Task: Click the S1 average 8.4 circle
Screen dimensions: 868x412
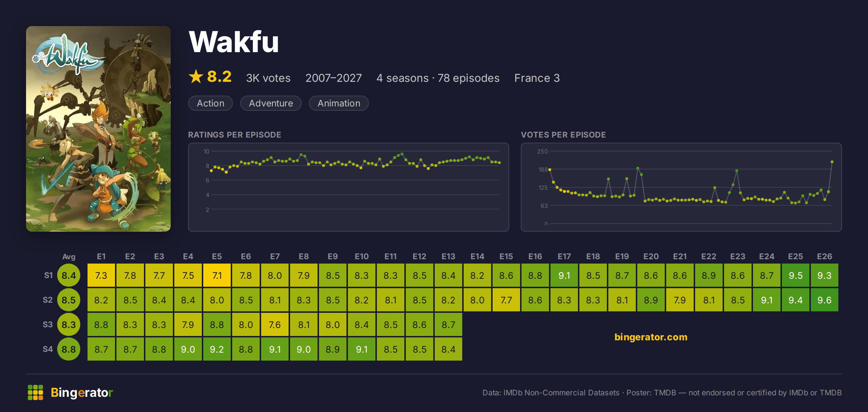Action: coord(69,276)
